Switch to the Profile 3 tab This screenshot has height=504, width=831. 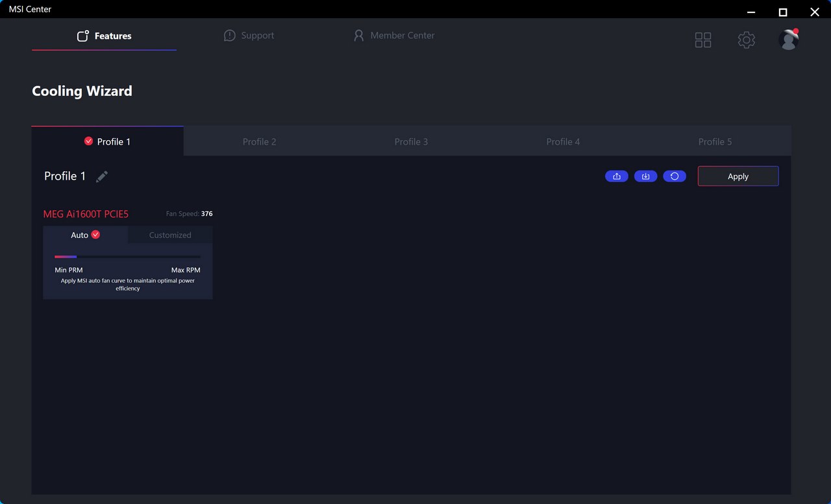[411, 141]
